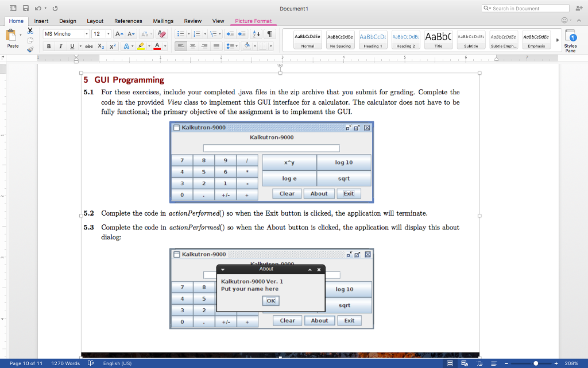The height and width of the screenshot is (368, 588).
Task: Apply the Title style
Action: (x=438, y=40)
